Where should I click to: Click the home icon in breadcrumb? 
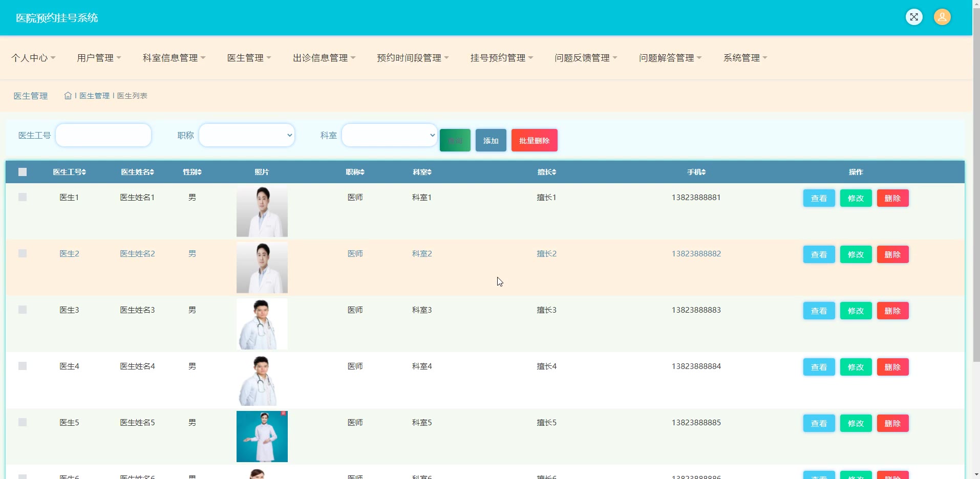(x=68, y=96)
